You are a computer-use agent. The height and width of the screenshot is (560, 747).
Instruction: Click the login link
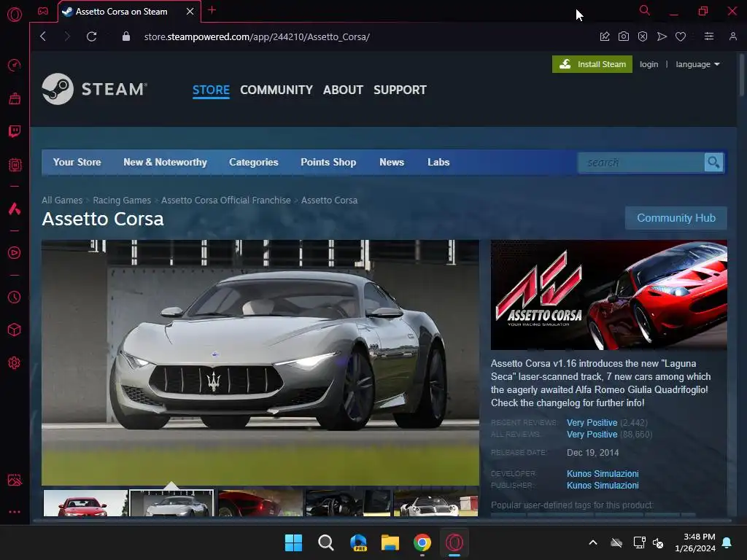(x=649, y=64)
